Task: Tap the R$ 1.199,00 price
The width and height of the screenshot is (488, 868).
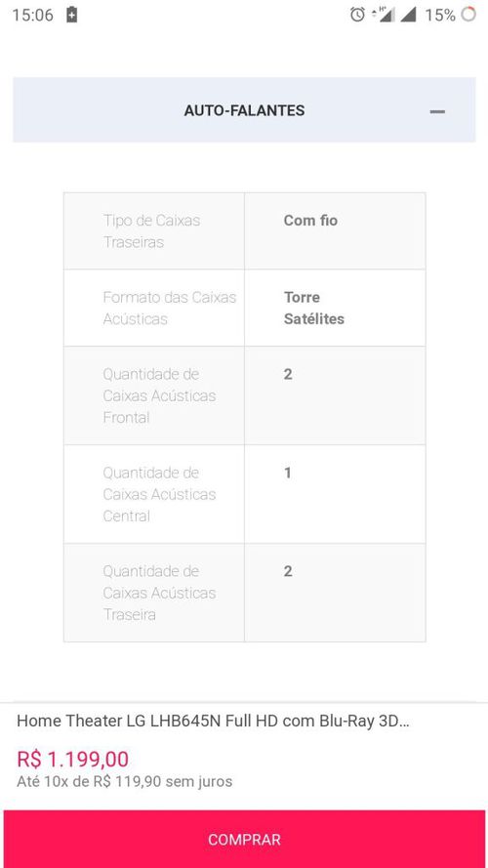Action: point(73,759)
